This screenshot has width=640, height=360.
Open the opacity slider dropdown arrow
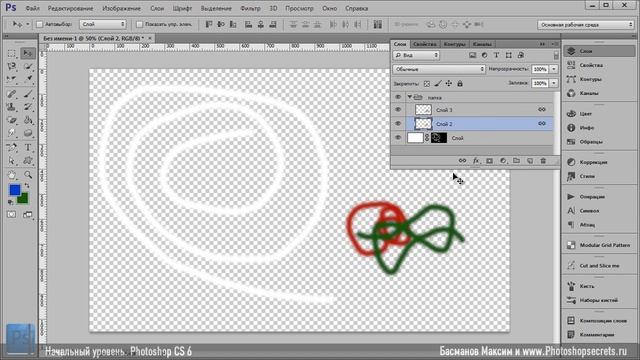(554, 69)
